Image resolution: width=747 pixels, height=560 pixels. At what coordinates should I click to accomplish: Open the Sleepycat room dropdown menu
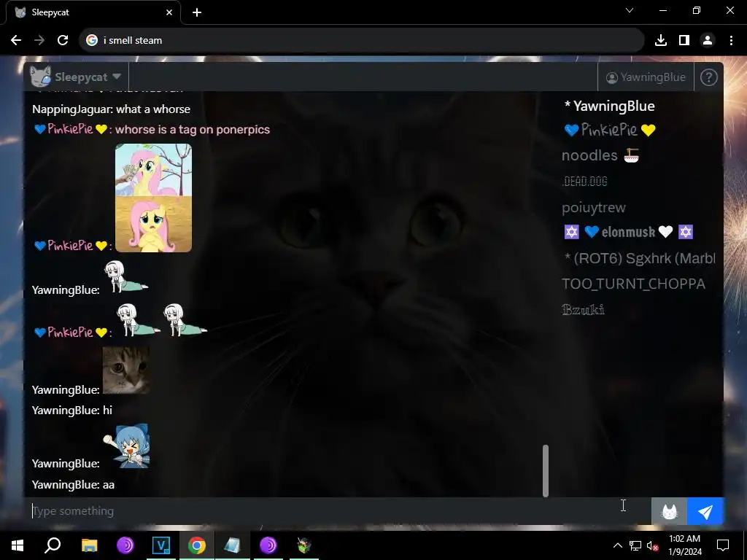pyautogui.click(x=76, y=77)
